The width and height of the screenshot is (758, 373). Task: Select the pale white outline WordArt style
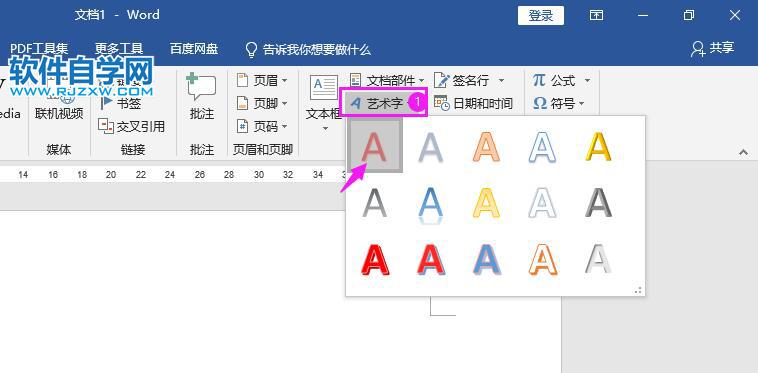coord(542,203)
